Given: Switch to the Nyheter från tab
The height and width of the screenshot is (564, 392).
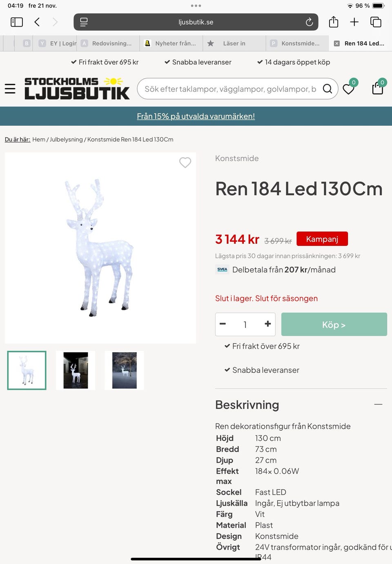Looking at the screenshot, I should point(171,43).
